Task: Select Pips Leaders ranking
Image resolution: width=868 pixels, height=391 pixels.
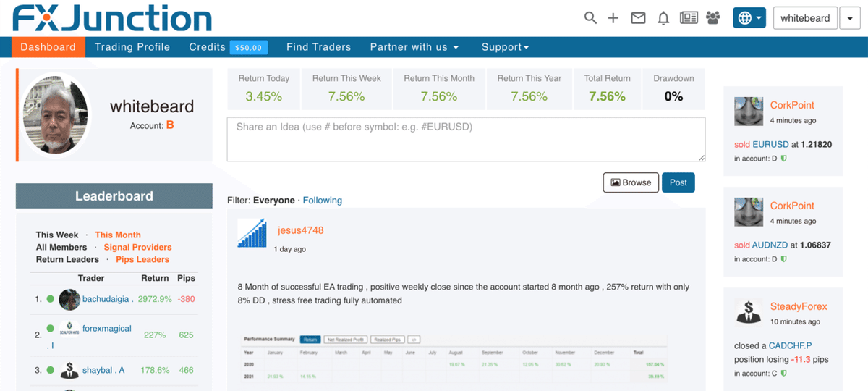Action: coord(142,259)
